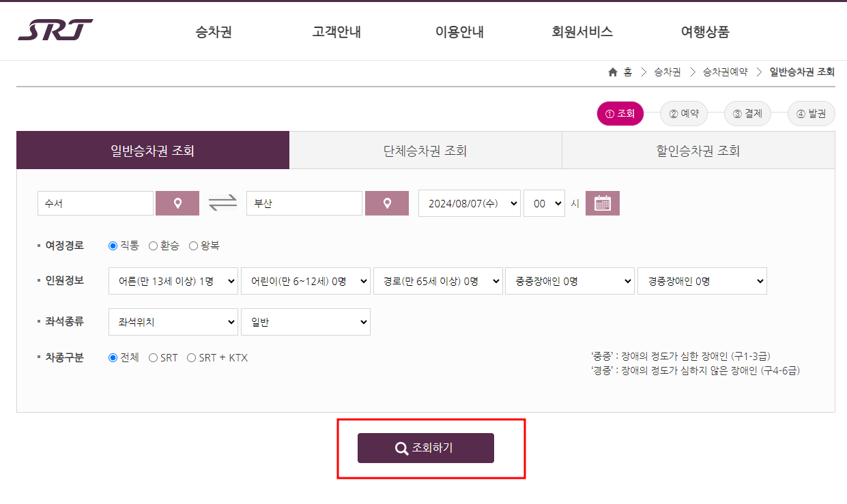Click the departure station location pin icon
This screenshot has width=847, height=504.
coord(177,203)
